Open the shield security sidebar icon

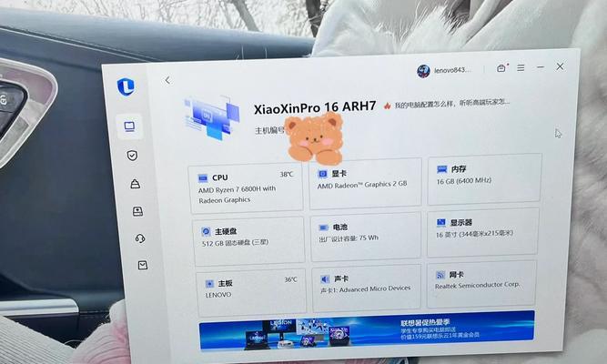(132, 156)
